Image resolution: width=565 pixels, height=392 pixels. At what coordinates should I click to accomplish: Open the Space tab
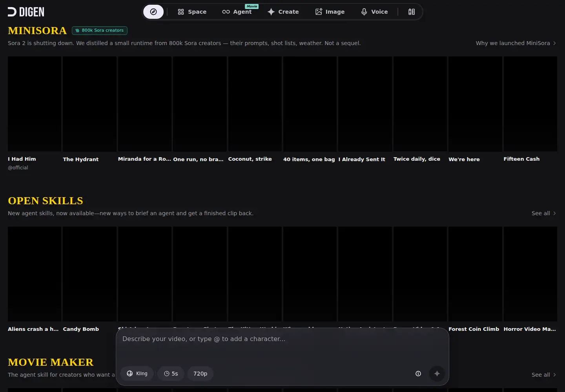click(192, 12)
